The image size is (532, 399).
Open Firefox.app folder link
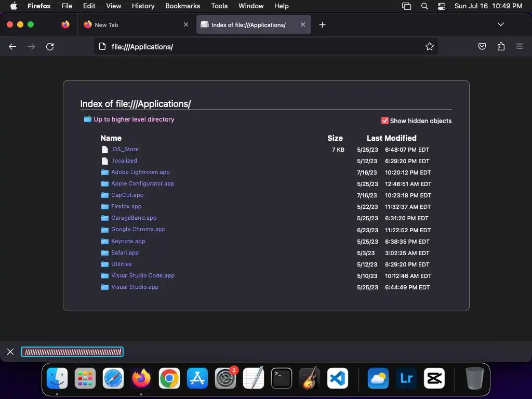126,206
